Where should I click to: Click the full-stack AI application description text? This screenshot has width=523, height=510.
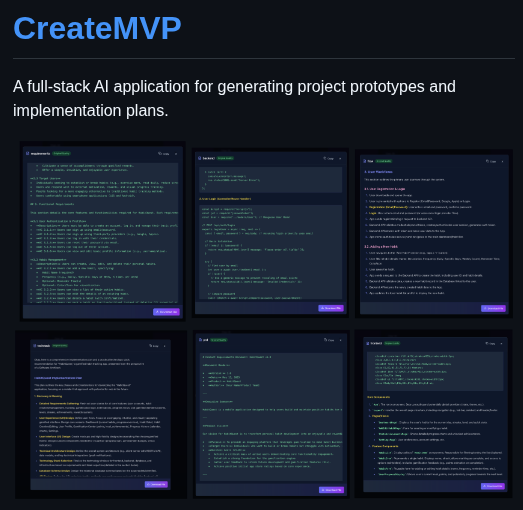(x=234, y=98)
